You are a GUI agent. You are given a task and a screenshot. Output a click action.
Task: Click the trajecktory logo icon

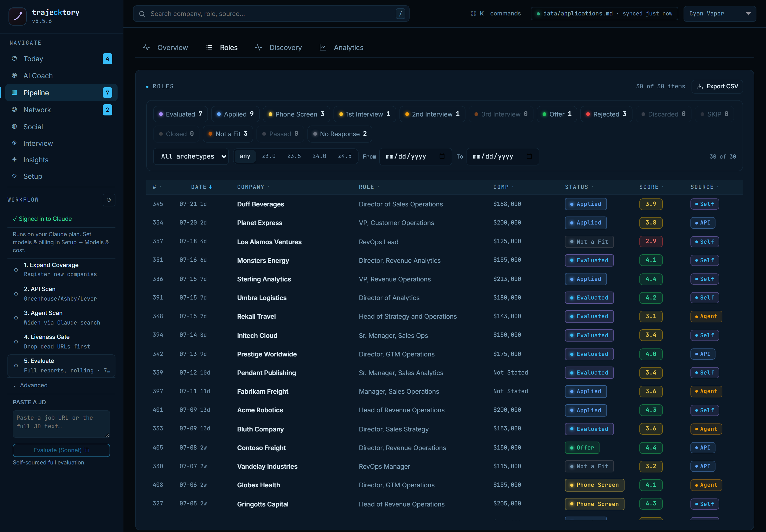[17, 16]
